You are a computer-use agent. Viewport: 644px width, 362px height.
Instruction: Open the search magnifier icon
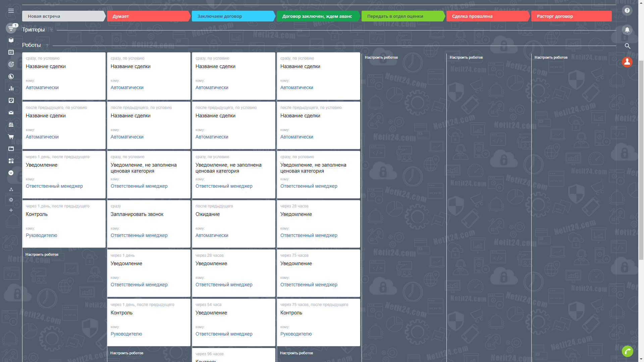(627, 46)
